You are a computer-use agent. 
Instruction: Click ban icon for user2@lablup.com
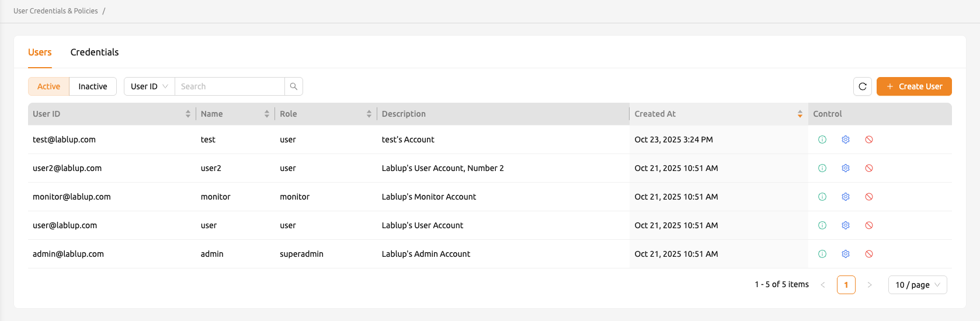coord(869,168)
